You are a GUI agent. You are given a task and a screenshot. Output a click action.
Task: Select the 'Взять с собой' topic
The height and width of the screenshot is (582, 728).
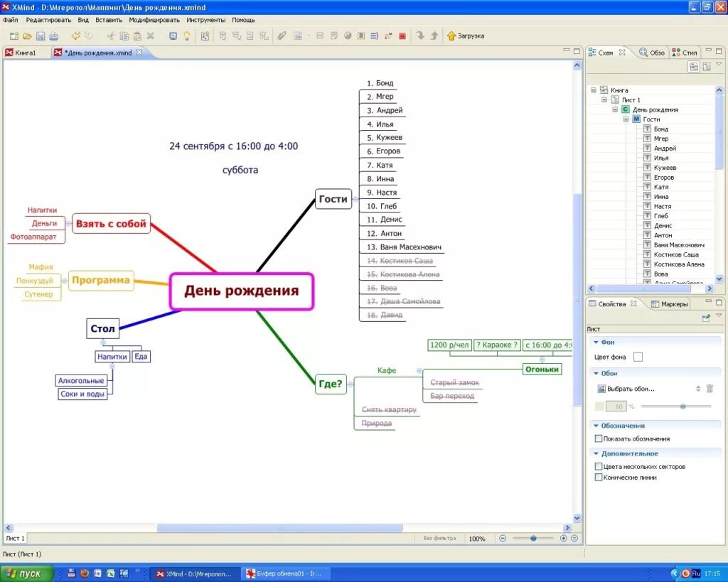tap(111, 224)
